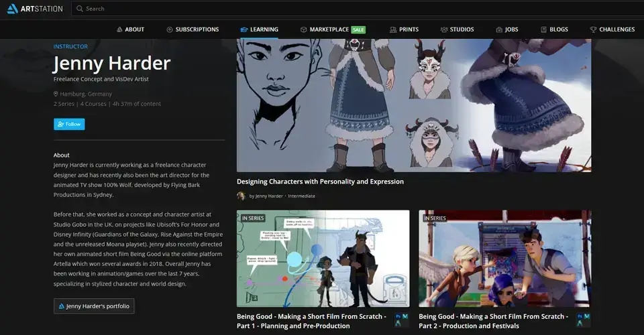Open the Jobs menu item

click(x=507, y=29)
